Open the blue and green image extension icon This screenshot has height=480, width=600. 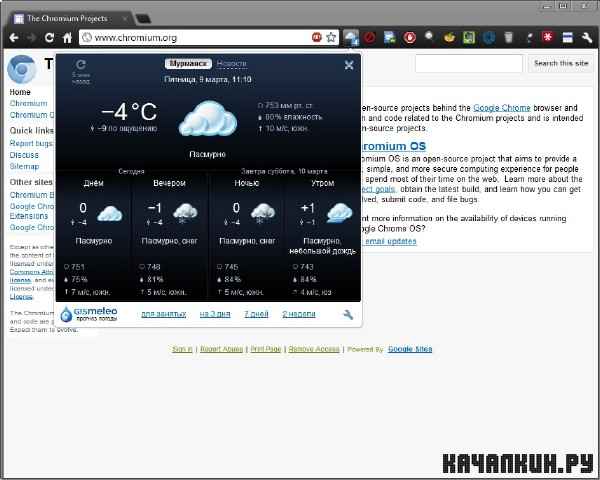390,38
